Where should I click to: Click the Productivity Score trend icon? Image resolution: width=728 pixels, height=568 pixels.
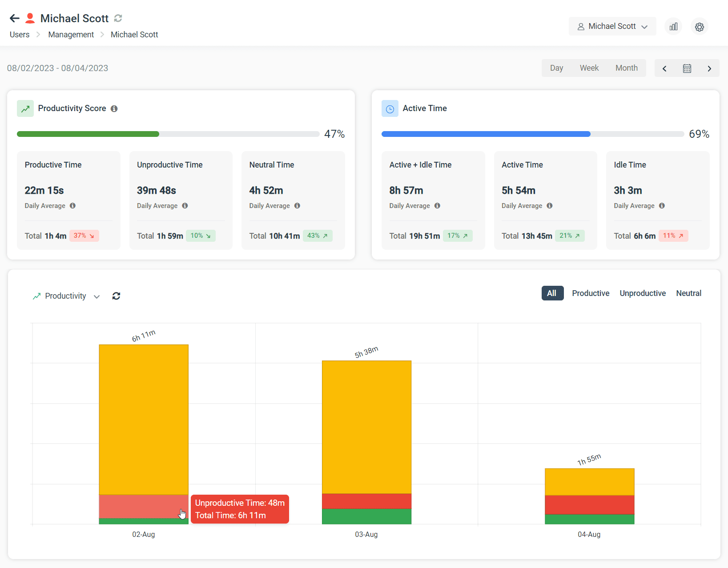coord(25,108)
